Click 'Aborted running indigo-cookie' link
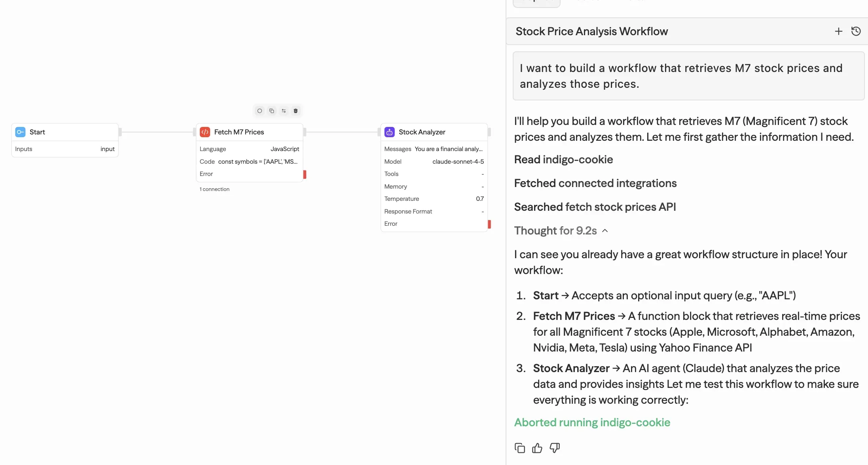Viewport: 868px width, 465px height. [592, 422]
